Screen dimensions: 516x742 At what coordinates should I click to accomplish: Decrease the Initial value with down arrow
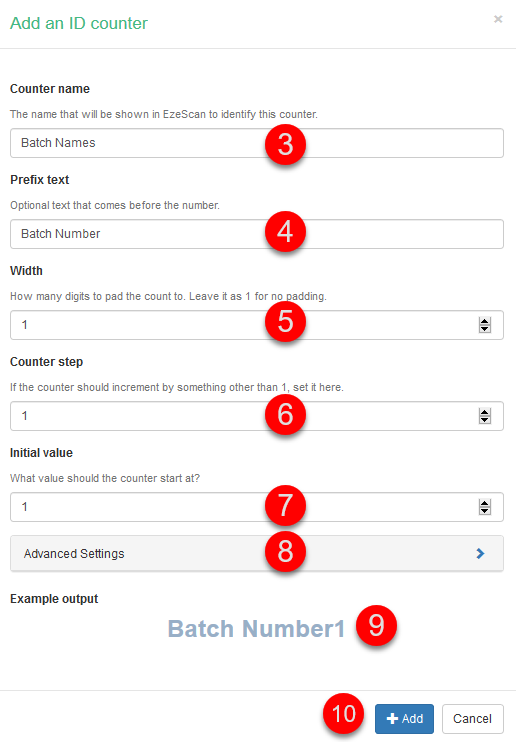tap(485, 511)
